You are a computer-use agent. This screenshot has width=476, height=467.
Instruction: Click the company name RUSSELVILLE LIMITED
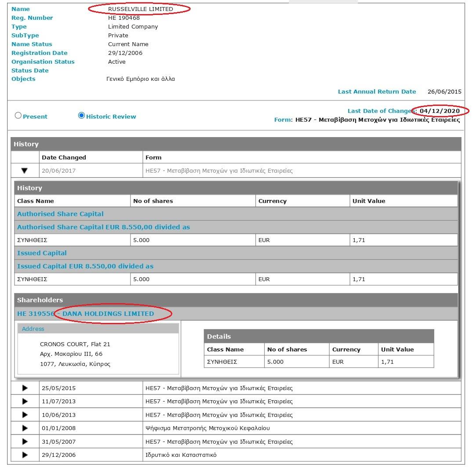(141, 9)
